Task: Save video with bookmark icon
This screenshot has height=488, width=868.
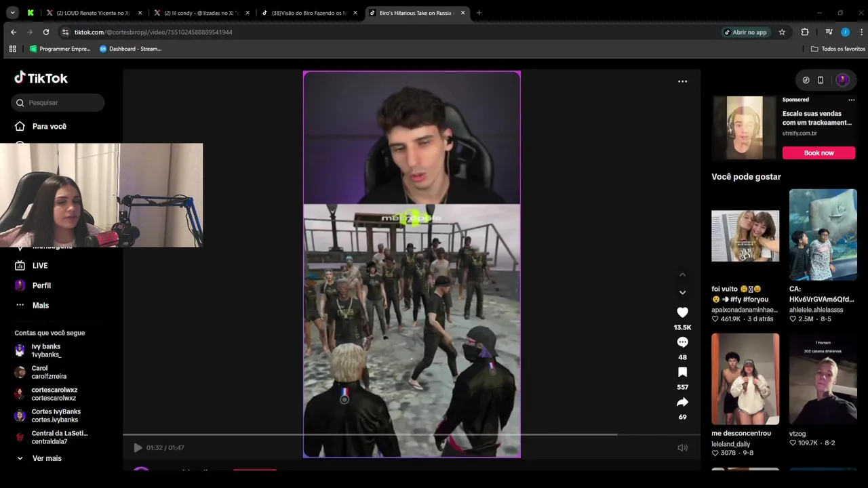Action: coord(682,372)
